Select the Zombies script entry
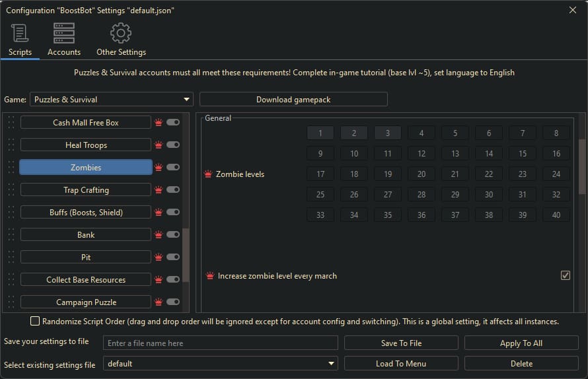This screenshot has height=379, width=588. tap(86, 167)
